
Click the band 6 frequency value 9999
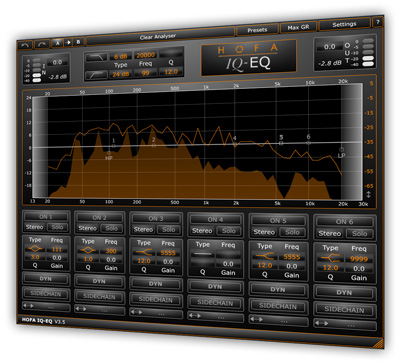coord(359,259)
